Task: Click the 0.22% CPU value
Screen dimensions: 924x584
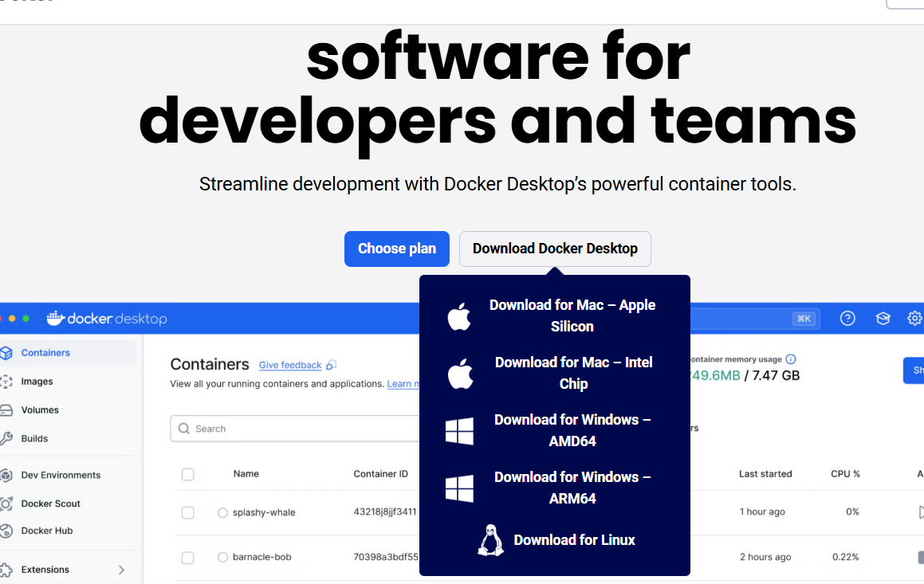Action: (x=845, y=557)
